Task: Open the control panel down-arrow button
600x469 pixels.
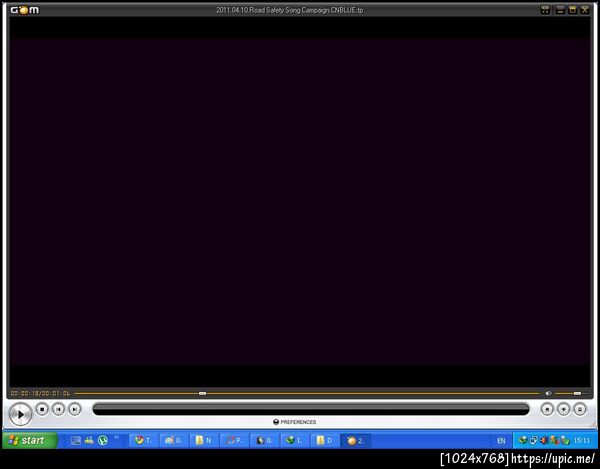Action: pos(563,409)
